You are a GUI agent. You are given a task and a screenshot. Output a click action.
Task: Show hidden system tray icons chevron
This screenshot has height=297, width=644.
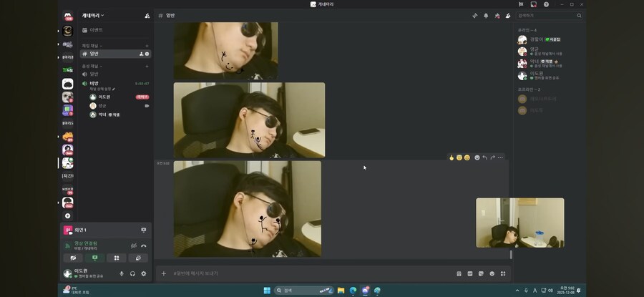pos(517,291)
